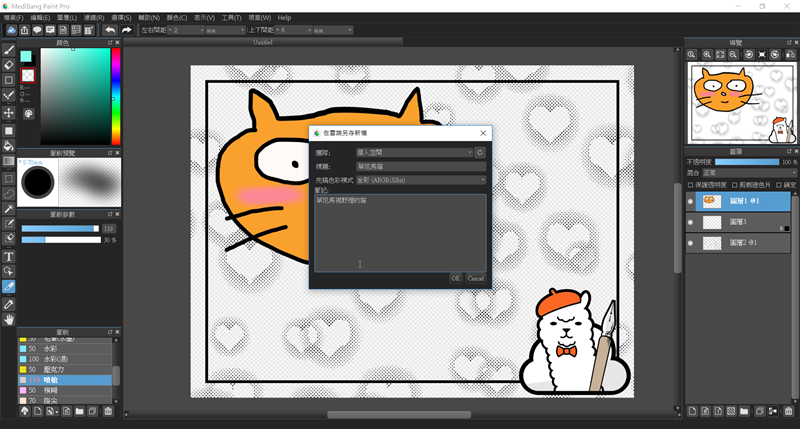Screen dimensions: 800x429
Task: Click Cancel in the save dialog
Action: [x=475, y=278]
